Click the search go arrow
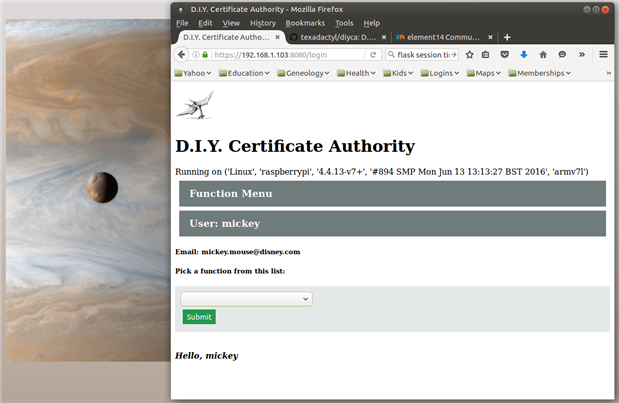The width and height of the screenshot is (619, 403). coord(454,54)
